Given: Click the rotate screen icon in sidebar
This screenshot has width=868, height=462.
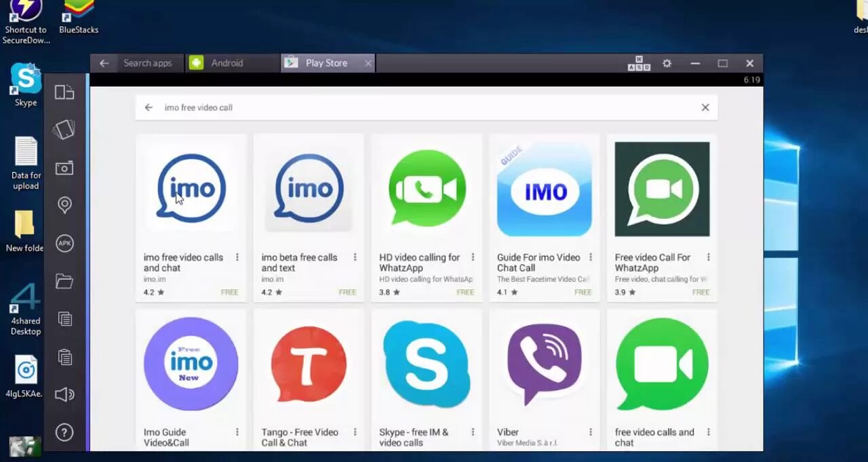Looking at the screenshot, I should click(x=64, y=91).
